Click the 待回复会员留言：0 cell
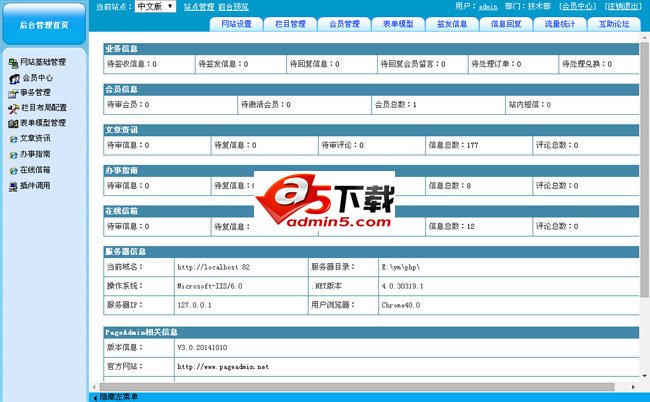 click(422, 64)
